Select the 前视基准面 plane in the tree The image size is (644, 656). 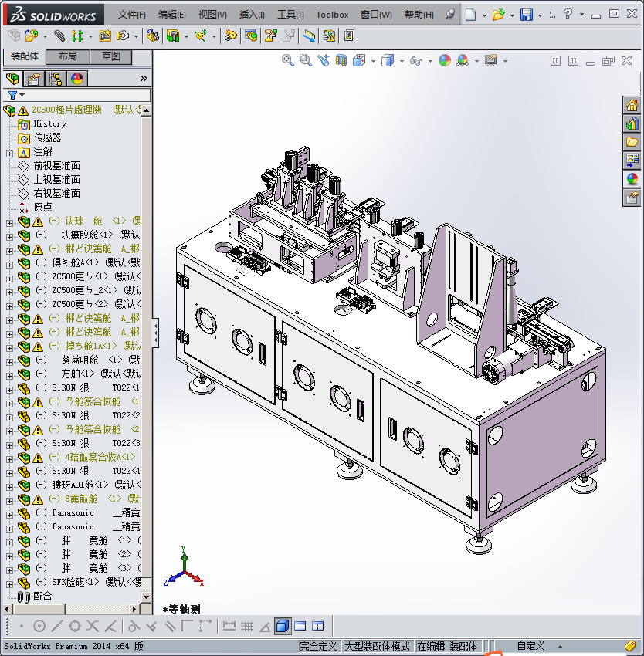click(56, 166)
